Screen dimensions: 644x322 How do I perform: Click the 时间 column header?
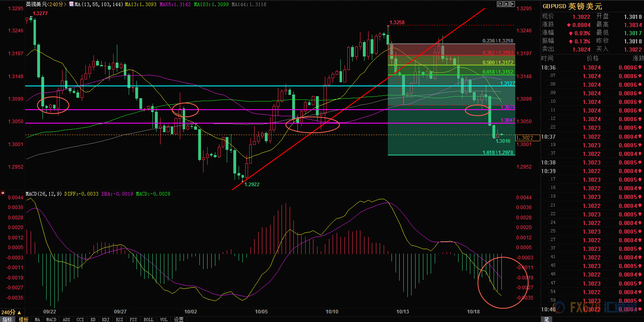click(547, 59)
